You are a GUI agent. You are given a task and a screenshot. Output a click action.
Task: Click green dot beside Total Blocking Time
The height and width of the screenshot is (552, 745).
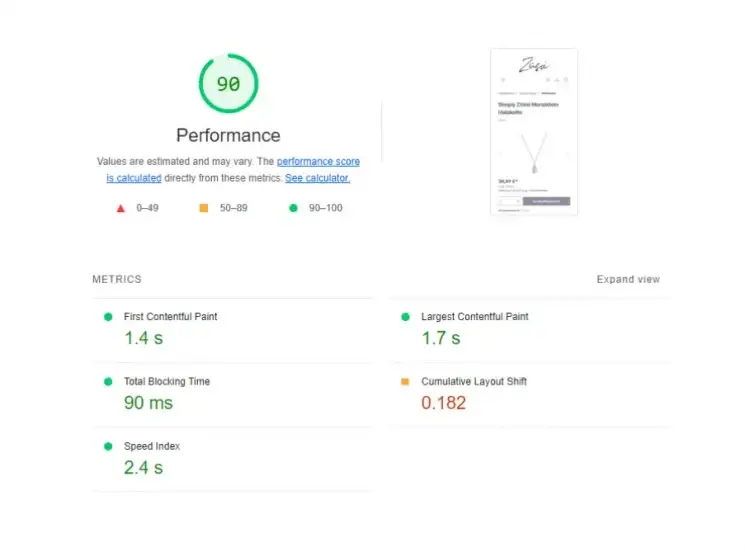pos(108,382)
